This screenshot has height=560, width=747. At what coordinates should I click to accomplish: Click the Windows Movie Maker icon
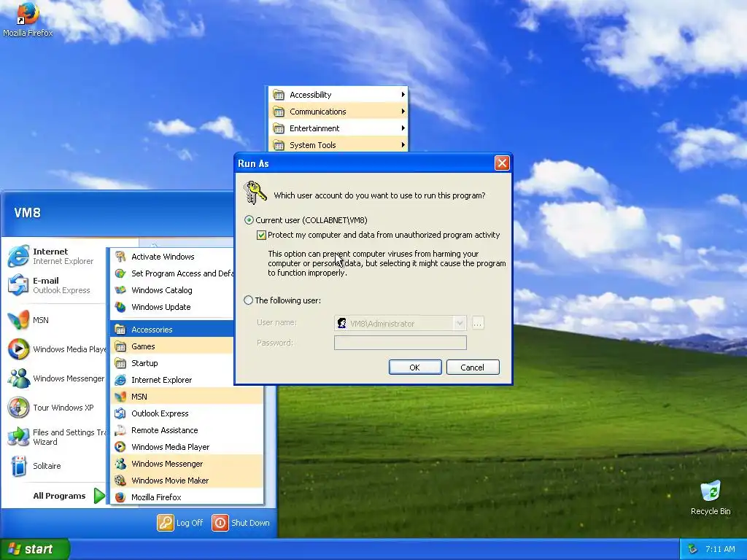pos(120,481)
